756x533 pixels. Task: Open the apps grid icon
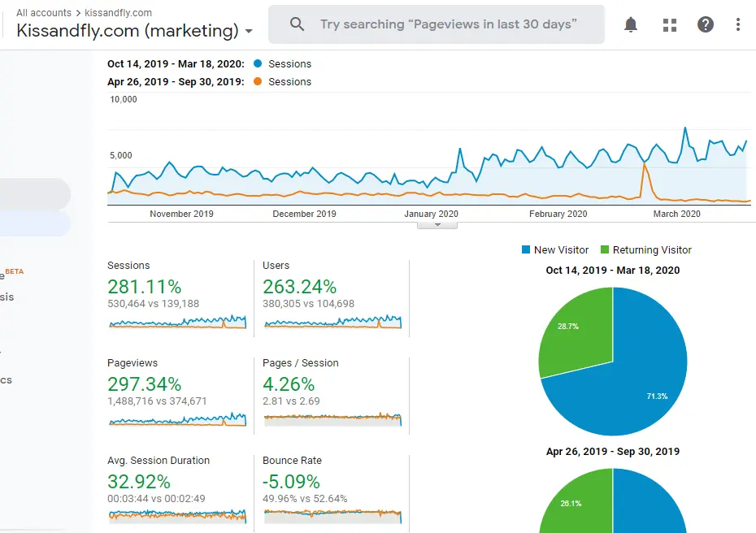coord(670,25)
